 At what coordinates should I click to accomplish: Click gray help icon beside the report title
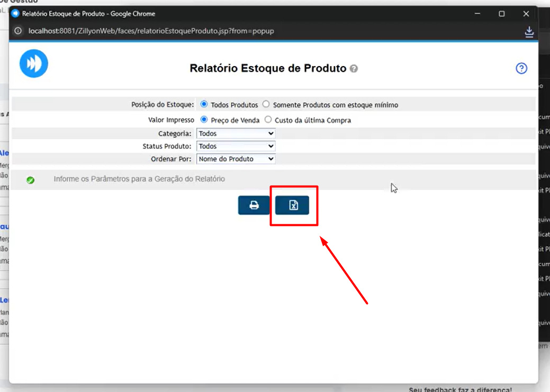point(354,69)
